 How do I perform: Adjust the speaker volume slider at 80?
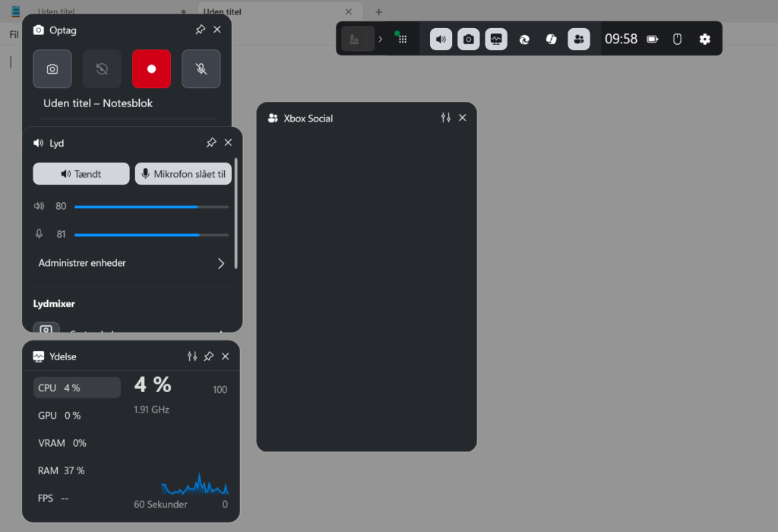tap(151, 207)
